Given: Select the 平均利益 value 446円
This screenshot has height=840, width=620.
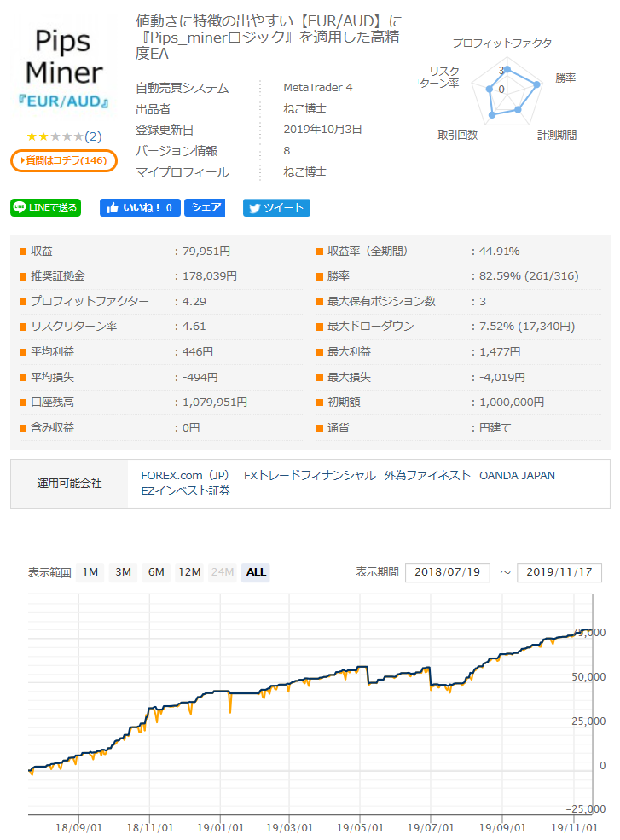Looking at the screenshot, I should point(198,352).
